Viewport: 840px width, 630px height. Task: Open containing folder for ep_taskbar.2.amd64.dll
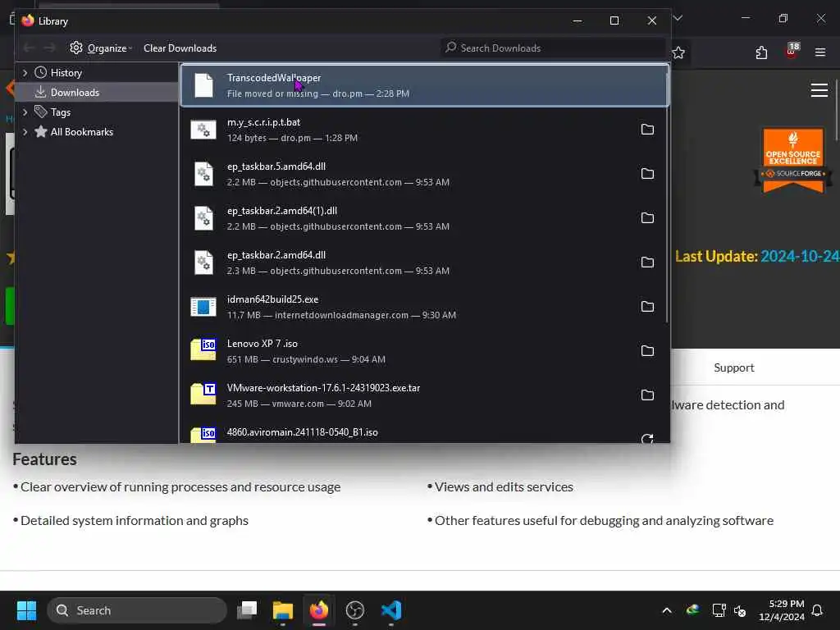click(647, 262)
